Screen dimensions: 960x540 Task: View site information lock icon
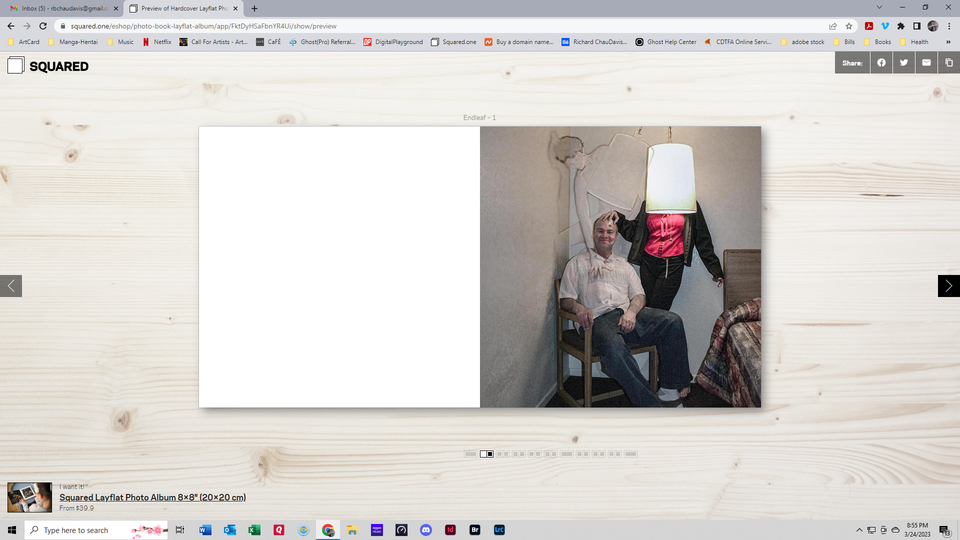pyautogui.click(x=62, y=26)
